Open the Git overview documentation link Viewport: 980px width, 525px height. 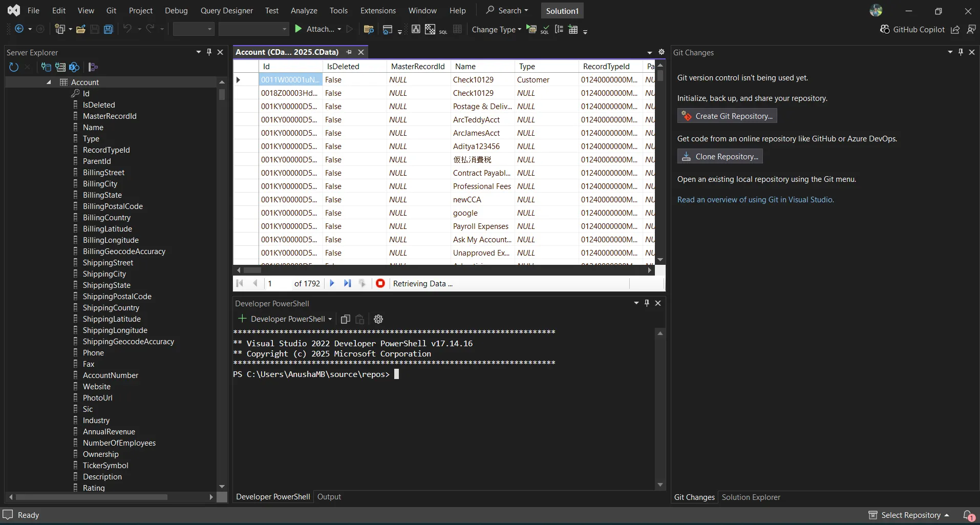tap(755, 199)
